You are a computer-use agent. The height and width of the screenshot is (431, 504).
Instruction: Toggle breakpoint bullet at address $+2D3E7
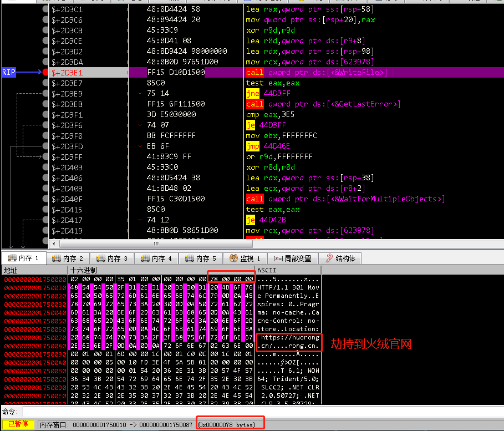point(45,83)
